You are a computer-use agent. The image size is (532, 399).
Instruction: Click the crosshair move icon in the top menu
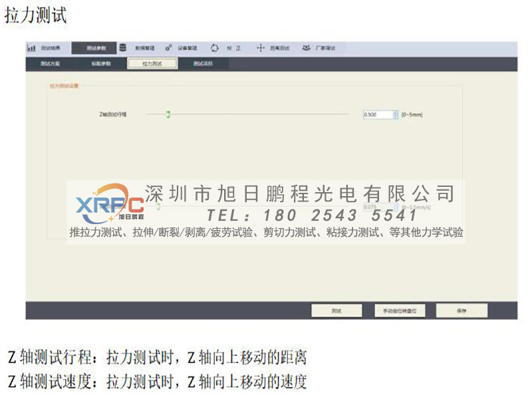[260, 48]
